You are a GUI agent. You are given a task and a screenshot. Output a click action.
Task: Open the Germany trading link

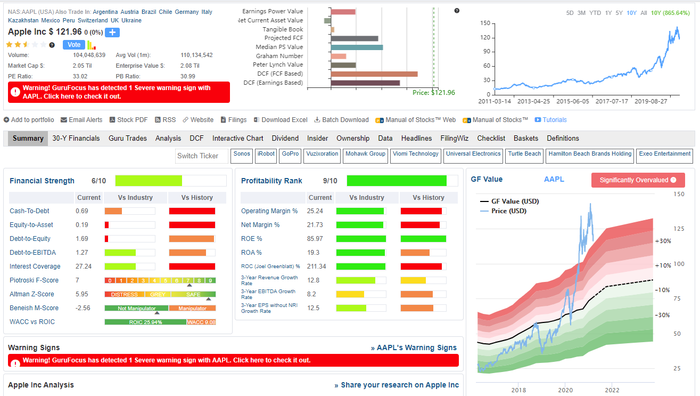(x=187, y=12)
